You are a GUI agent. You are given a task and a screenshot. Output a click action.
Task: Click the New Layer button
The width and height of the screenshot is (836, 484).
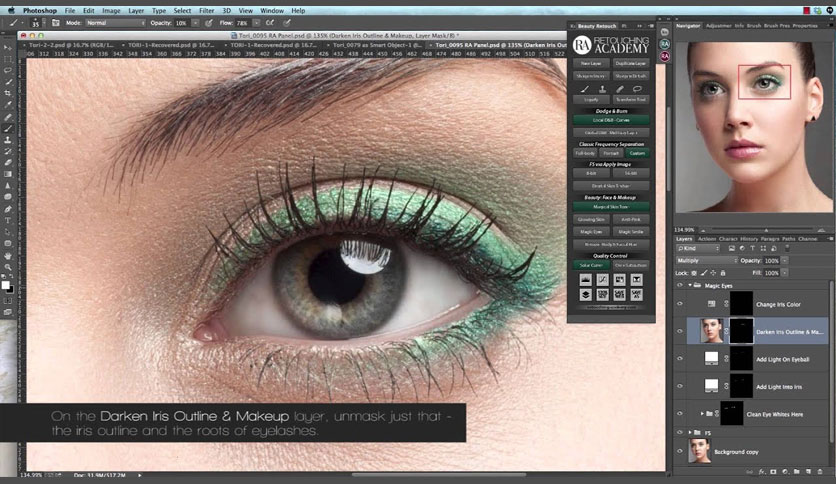[591, 63]
